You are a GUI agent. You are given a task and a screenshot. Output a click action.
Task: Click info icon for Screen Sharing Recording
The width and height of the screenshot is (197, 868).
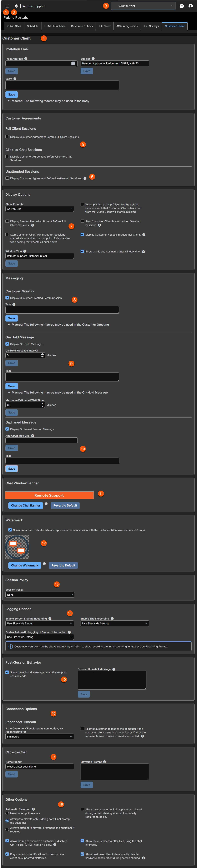[50, 619]
